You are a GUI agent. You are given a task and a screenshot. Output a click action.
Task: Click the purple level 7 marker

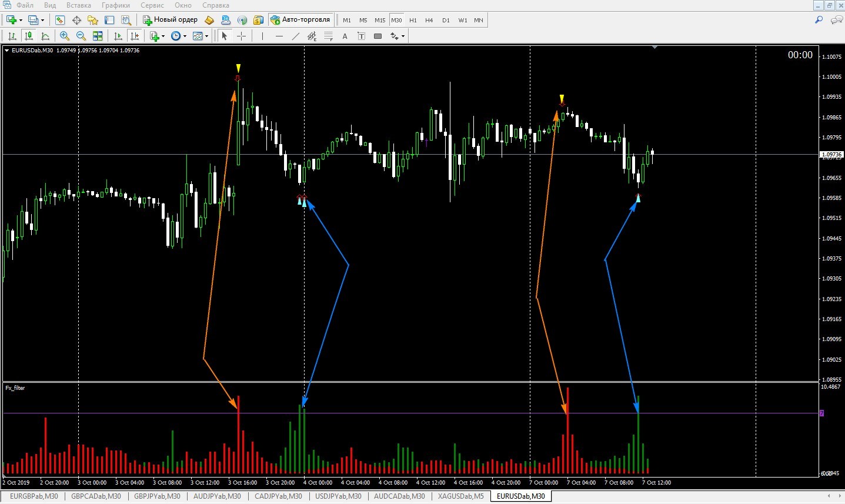click(x=821, y=413)
